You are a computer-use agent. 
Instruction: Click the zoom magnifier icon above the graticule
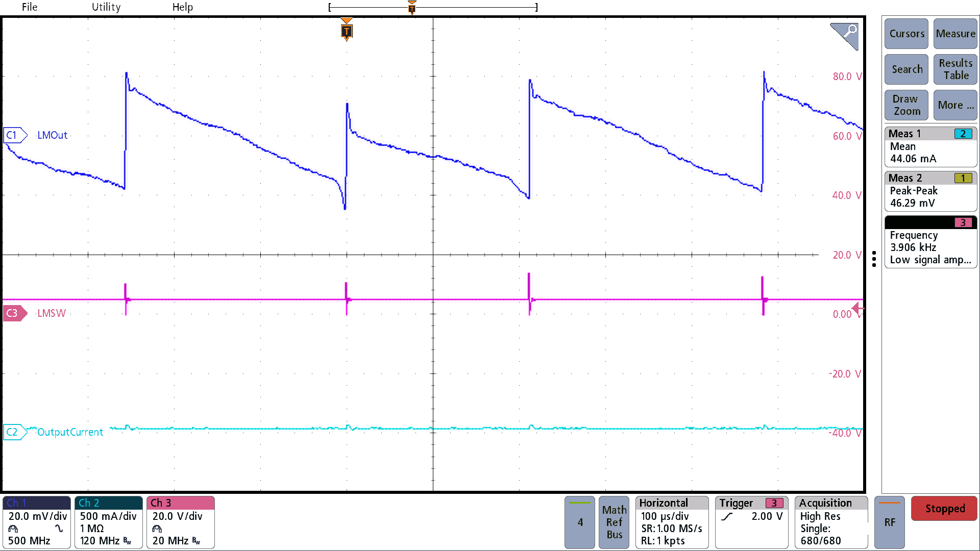pyautogui.click(x=844, y=36)
